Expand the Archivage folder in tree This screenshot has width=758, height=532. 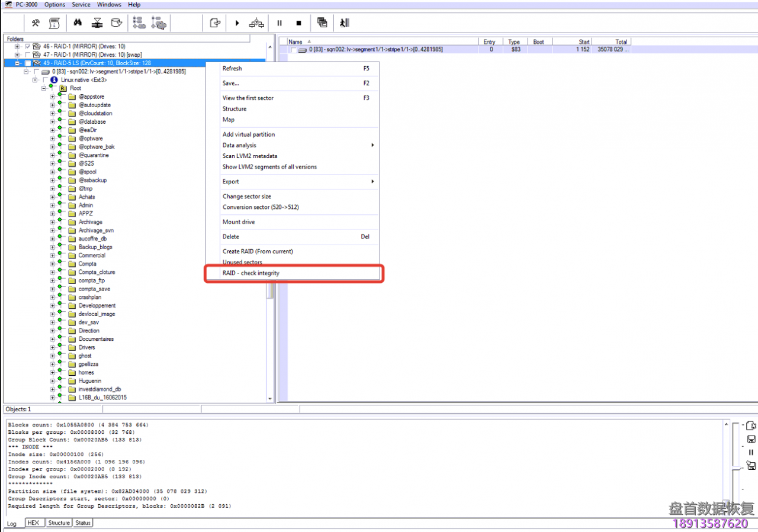pos(52,222)
